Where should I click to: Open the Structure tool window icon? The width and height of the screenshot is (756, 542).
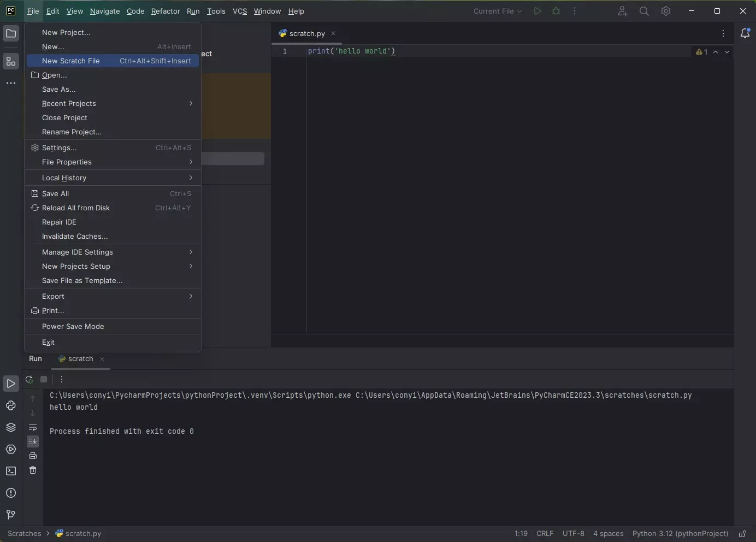click(11, 62)
